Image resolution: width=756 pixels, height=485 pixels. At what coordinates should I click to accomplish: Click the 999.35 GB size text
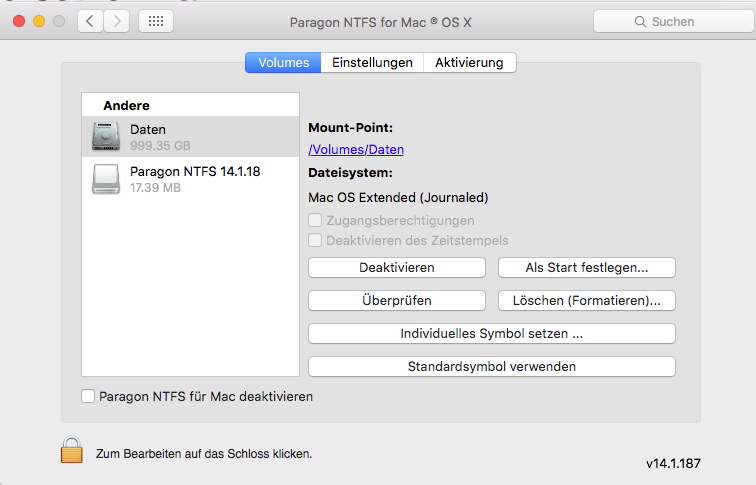click(160, 146)
